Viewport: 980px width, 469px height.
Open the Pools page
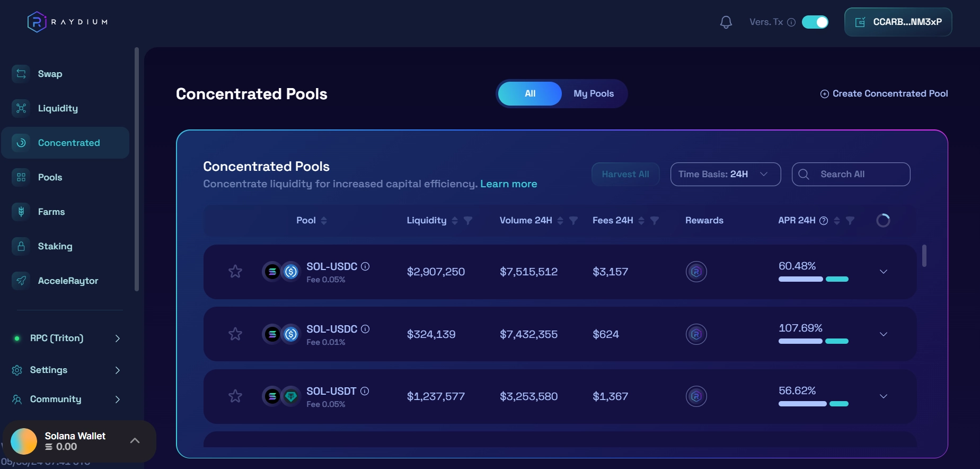coord(65,177)
